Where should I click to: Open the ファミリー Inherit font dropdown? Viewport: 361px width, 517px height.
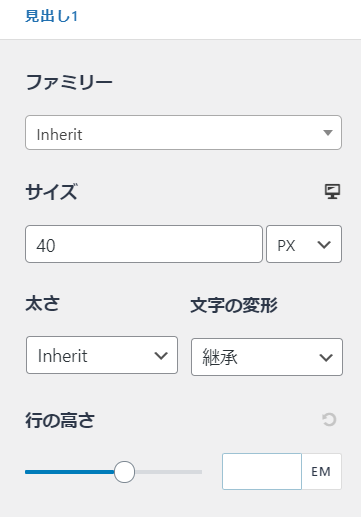(x=183, y=133)
